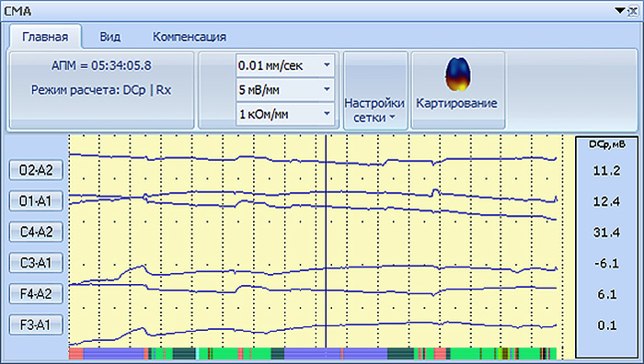Viewport: 644px width, 364px height.
Task: Select the F4-A2 channel button
Action: point(36,294)
